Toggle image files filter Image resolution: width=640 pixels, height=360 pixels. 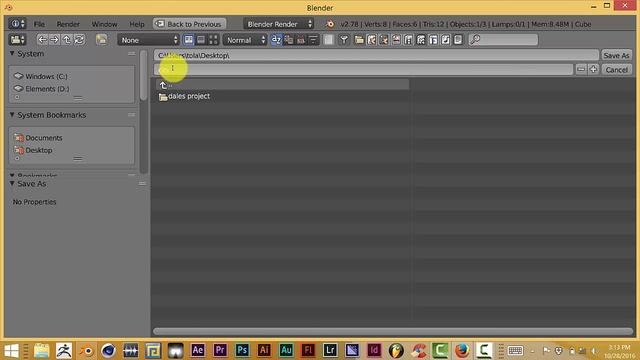396,40
